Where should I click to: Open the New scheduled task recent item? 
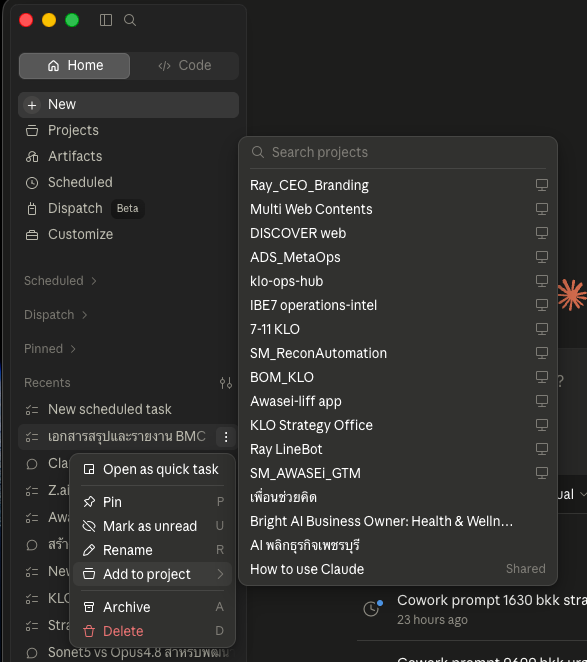tap(128, 410)
